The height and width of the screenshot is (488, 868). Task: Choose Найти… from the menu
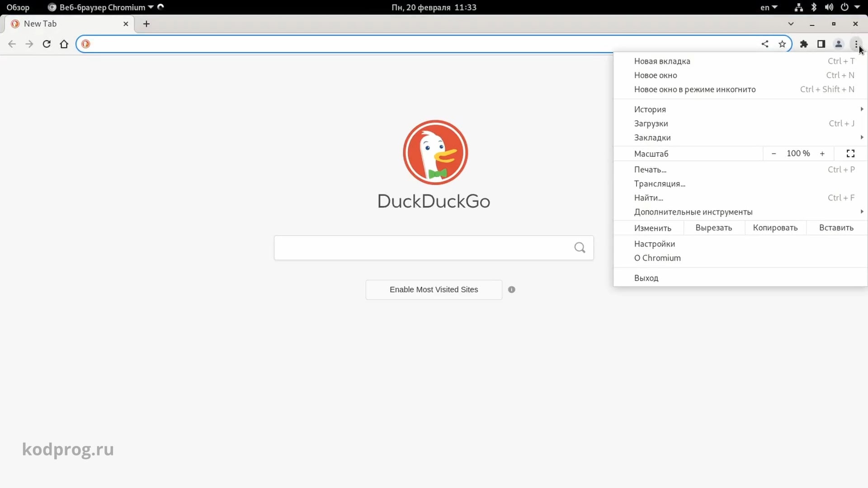tap(741, 197)
